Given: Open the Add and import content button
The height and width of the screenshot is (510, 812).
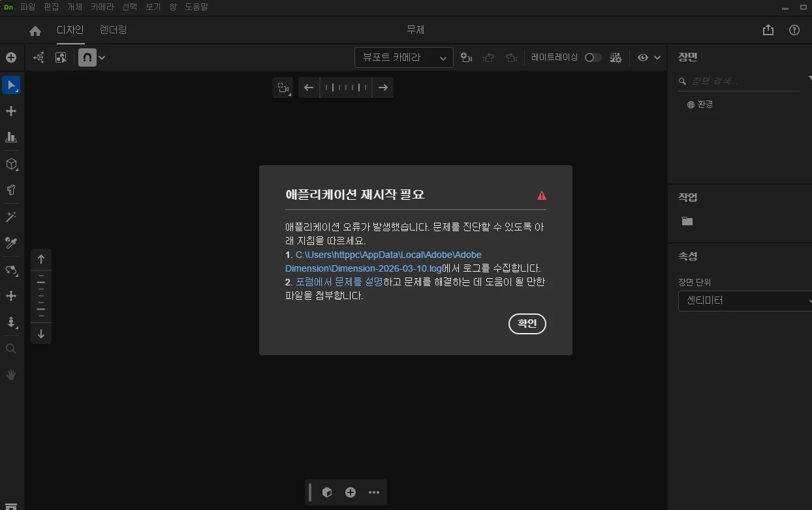Looking at the screenshot, I should click(11, 57).
